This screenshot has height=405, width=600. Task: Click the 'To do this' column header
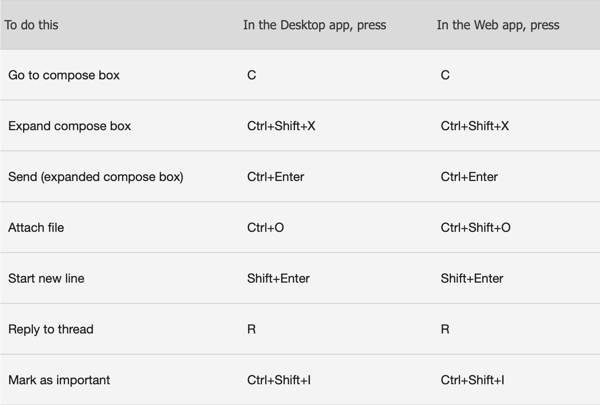(31, 25)
